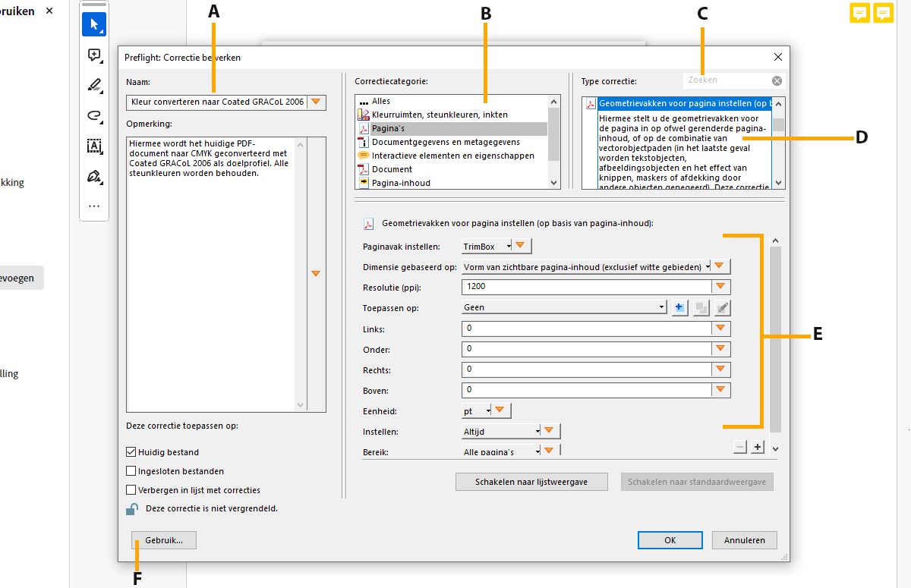911x588 pixels.
Task: Clear the Zoeken search field with the X
Action: (776, 80)
